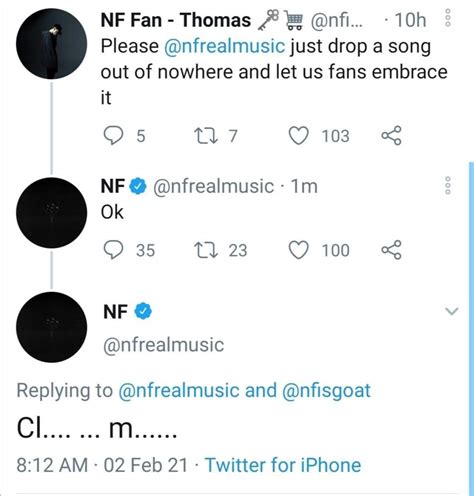Reply to NF Fan Thomas's tweet
Image resolution: width=474 pixels, height=496 pixels.
click(x=113, y=136)
